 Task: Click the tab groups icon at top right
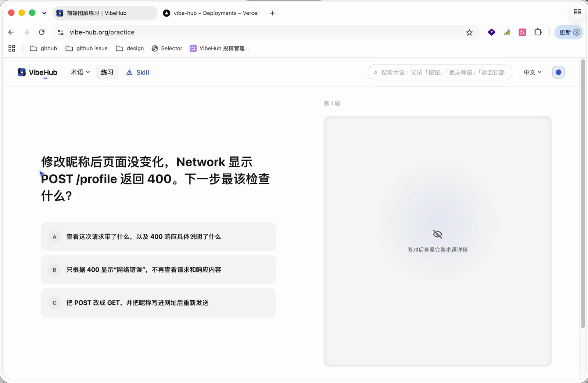(x=577, y=12)
